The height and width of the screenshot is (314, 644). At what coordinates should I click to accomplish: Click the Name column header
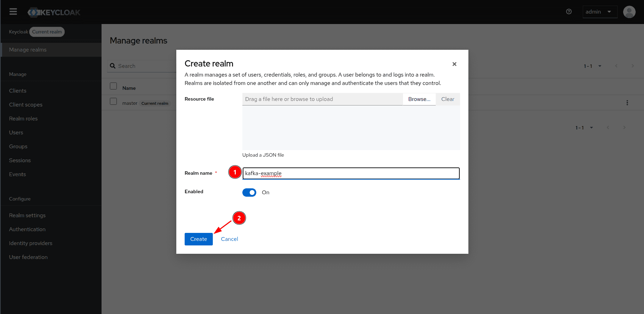point(129,88)
